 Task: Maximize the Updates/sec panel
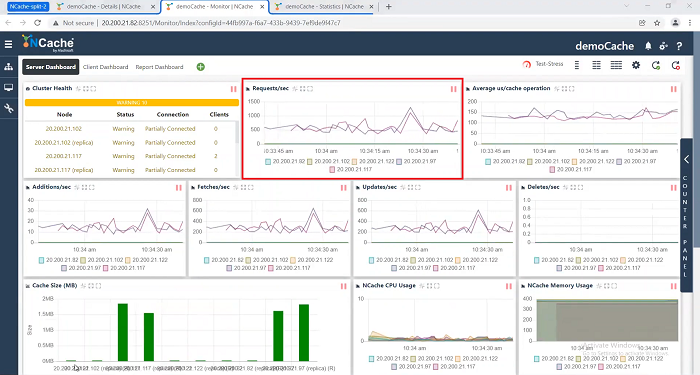pos(418,187)
